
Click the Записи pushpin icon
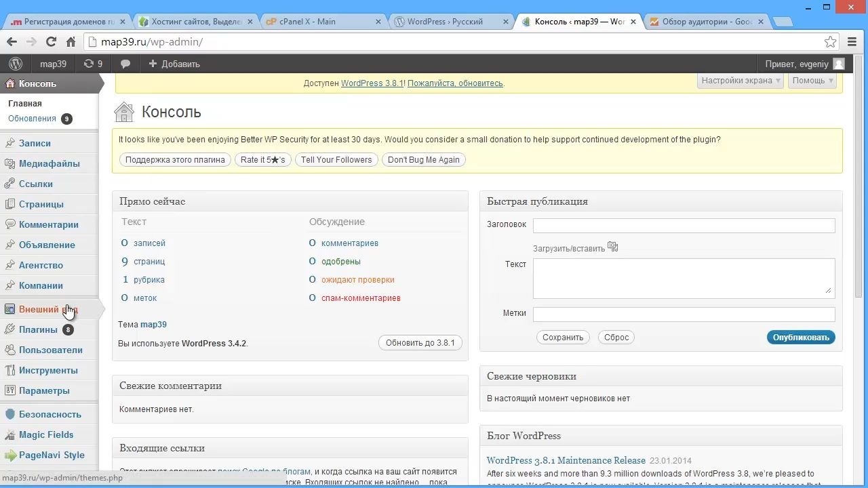pos(9,143)
